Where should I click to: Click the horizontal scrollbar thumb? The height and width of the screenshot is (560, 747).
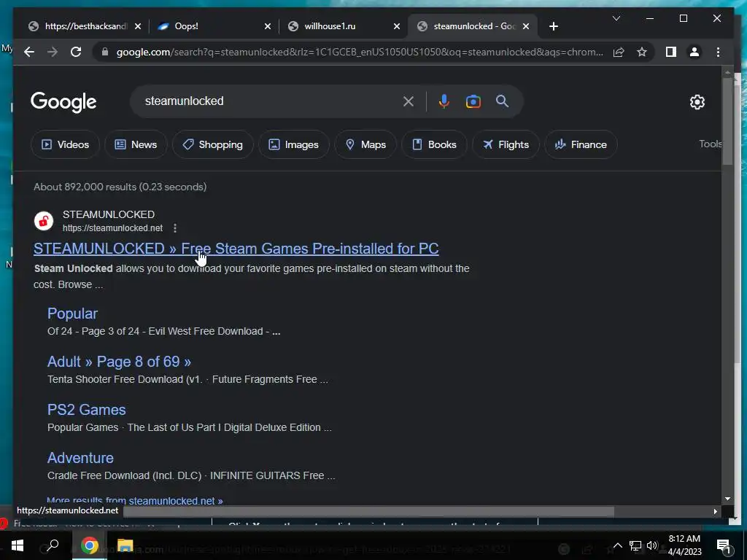(368, 511)
